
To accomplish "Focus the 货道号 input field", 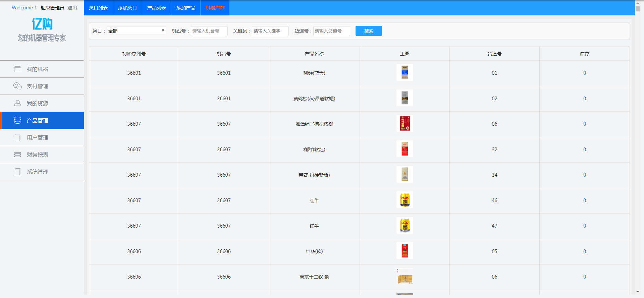I will [x=331, y=31].
